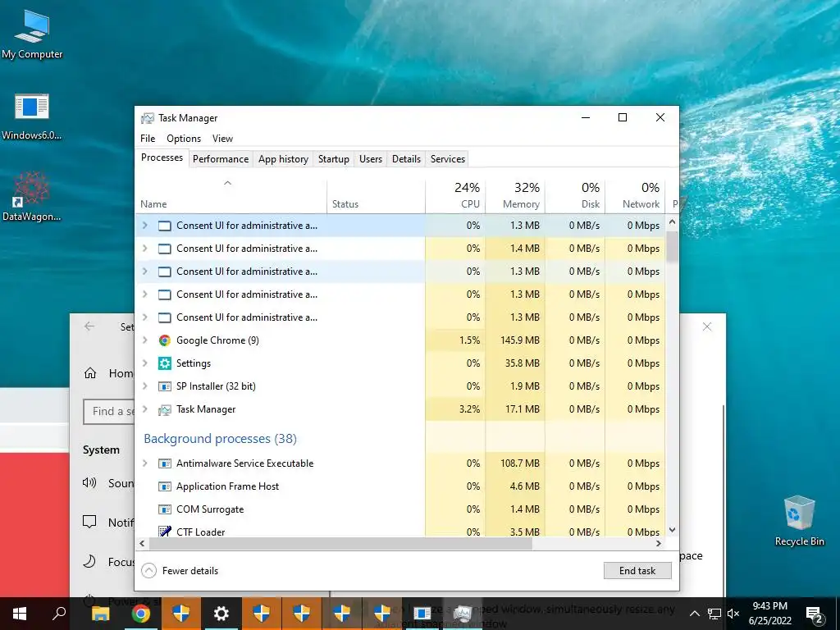Click the Home icon in Settings window
Screen dimensions: 840x630
click(x=90, y=373)
